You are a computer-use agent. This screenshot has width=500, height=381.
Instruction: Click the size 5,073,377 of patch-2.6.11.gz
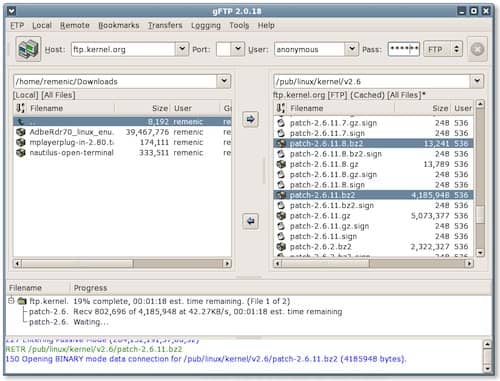[x=430, y=216]
